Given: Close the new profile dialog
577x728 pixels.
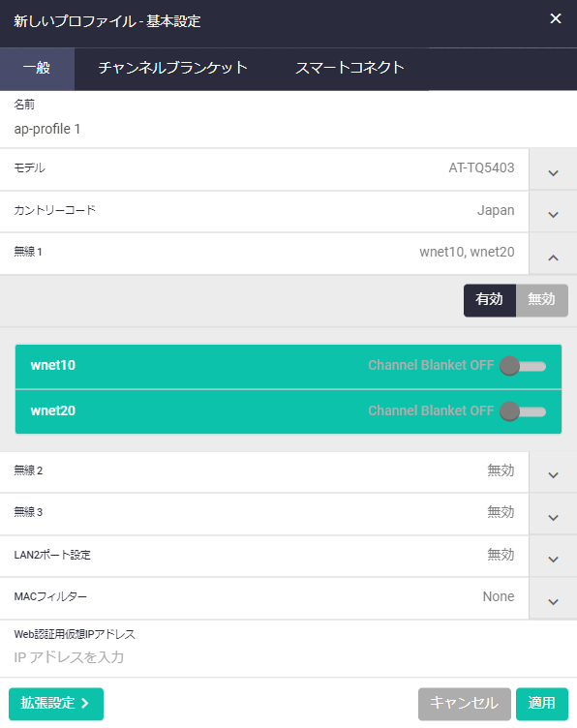Looking at the screenshot, I should tap(555, 18).
